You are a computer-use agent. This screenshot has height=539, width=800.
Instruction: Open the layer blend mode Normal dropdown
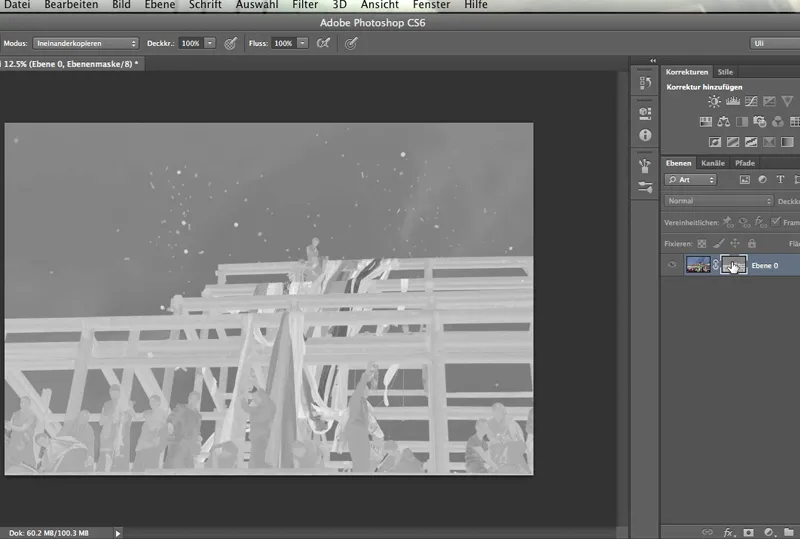tap(719, 201)
